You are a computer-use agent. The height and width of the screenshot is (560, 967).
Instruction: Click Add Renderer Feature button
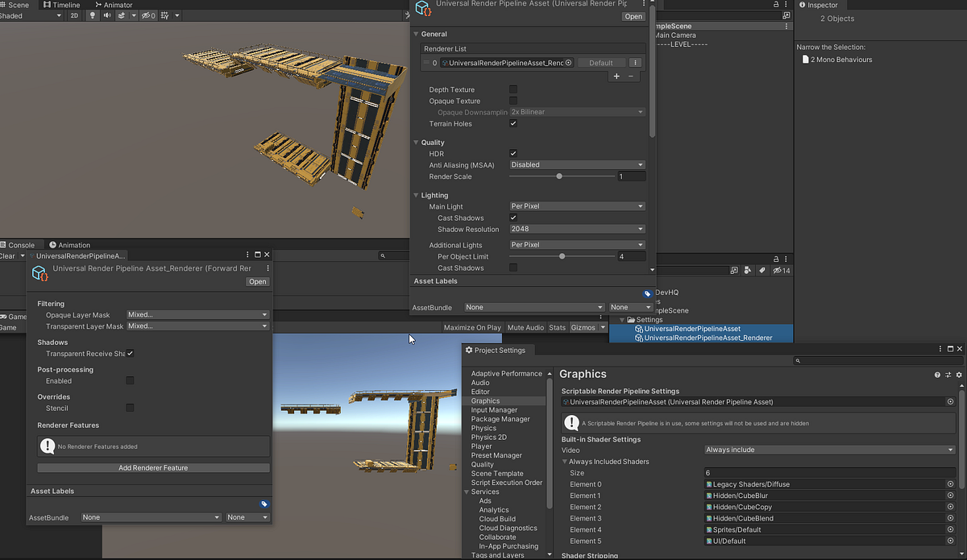click(x=152, y=467)
